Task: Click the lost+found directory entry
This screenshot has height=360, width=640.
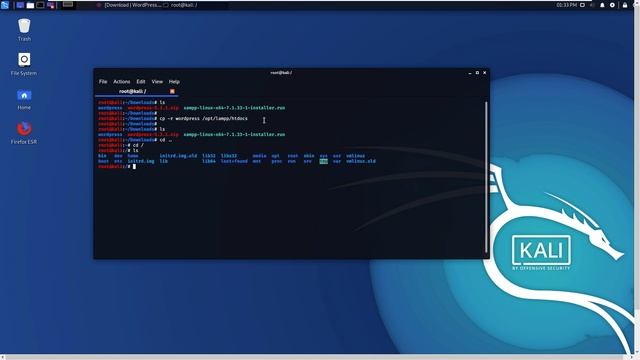Action: click(234, 161)
